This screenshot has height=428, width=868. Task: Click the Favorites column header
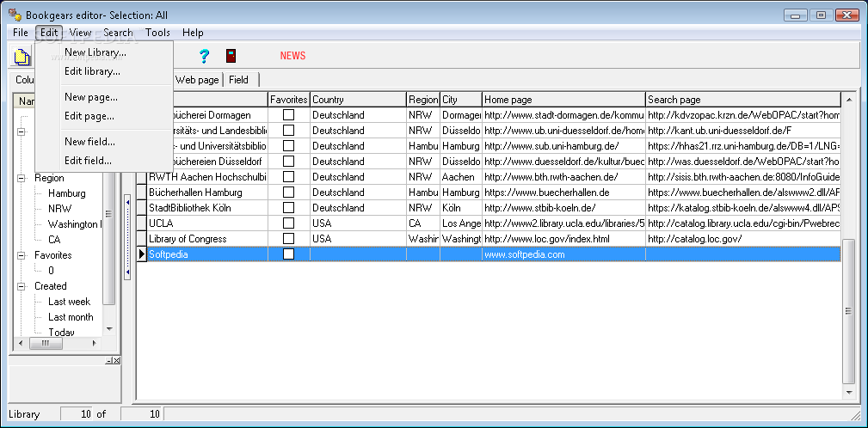289,100
